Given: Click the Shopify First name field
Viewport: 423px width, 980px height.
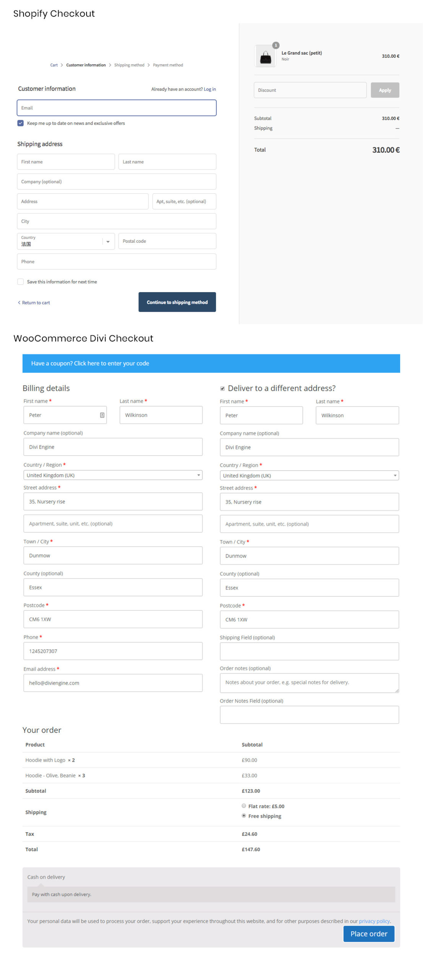Looking at the screenshot, I should tap(66, 162).
